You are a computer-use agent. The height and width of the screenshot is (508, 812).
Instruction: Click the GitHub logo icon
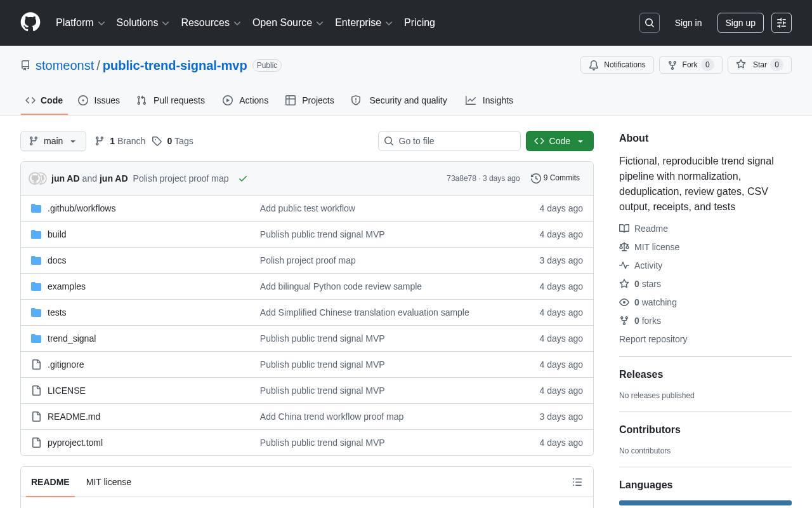point(30,22)
